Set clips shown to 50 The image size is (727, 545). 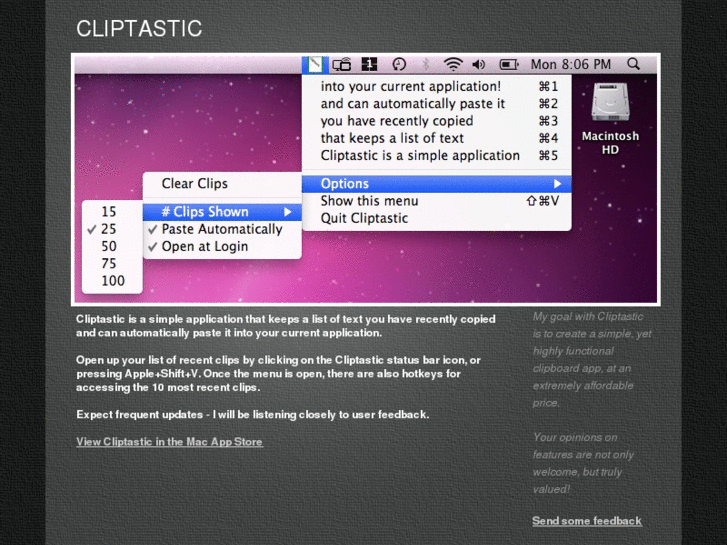(112, 246)
